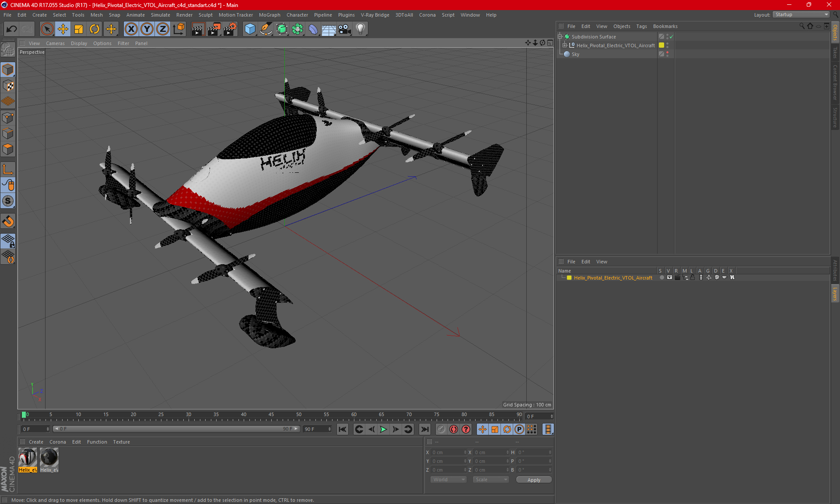Open the spline Pen tool

coord(266,29)
